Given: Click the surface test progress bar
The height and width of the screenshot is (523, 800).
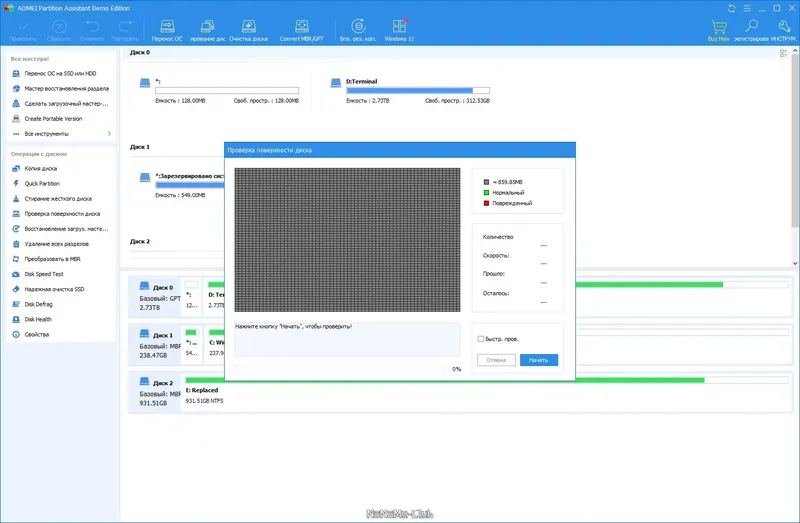Looking at the screenshot, I should (340, 369).
